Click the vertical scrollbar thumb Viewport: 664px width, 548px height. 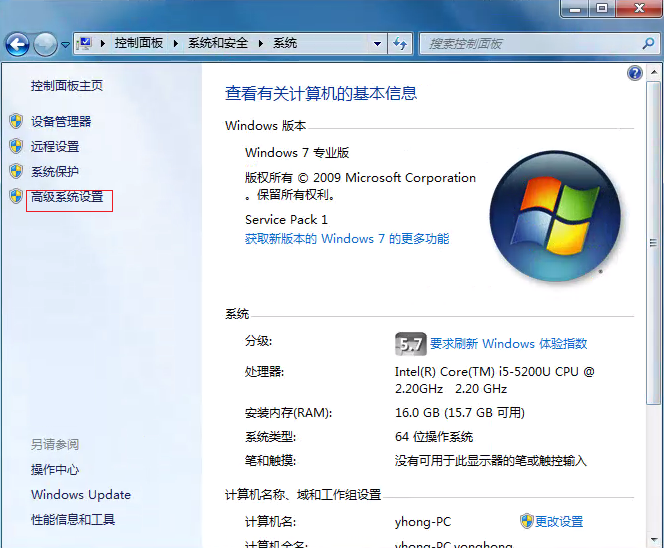(x=654, y=243)
